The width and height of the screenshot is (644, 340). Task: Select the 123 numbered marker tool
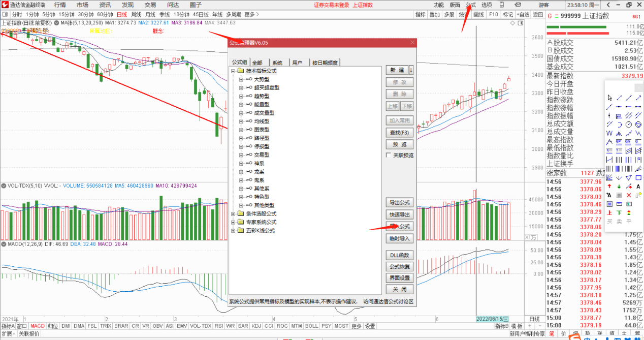619,115
